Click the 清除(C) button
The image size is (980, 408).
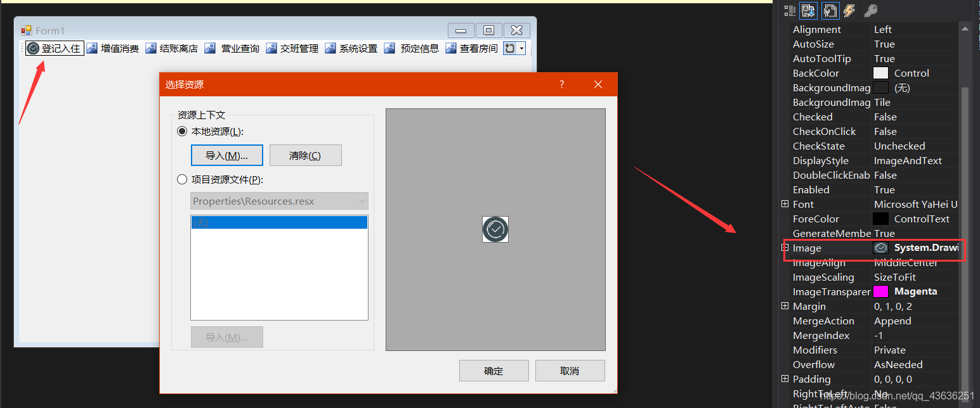click(x=305, y=155)
